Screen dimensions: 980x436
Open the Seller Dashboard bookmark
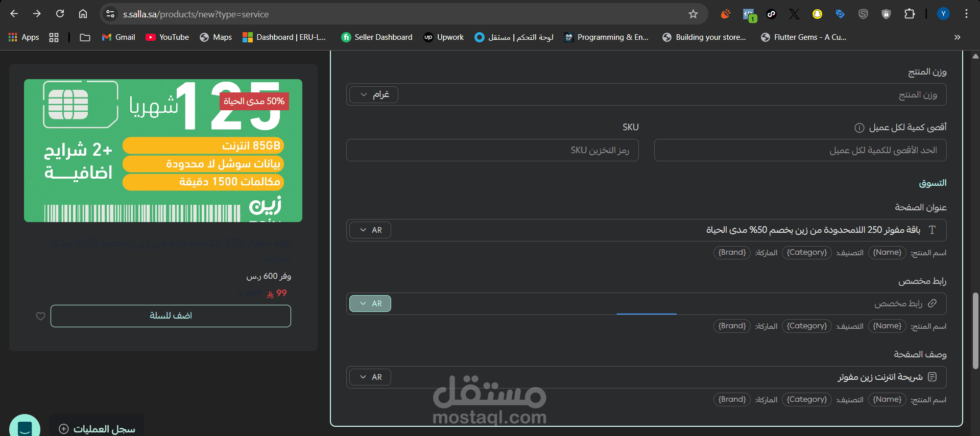pyautogui.click(x=377, y=37)
